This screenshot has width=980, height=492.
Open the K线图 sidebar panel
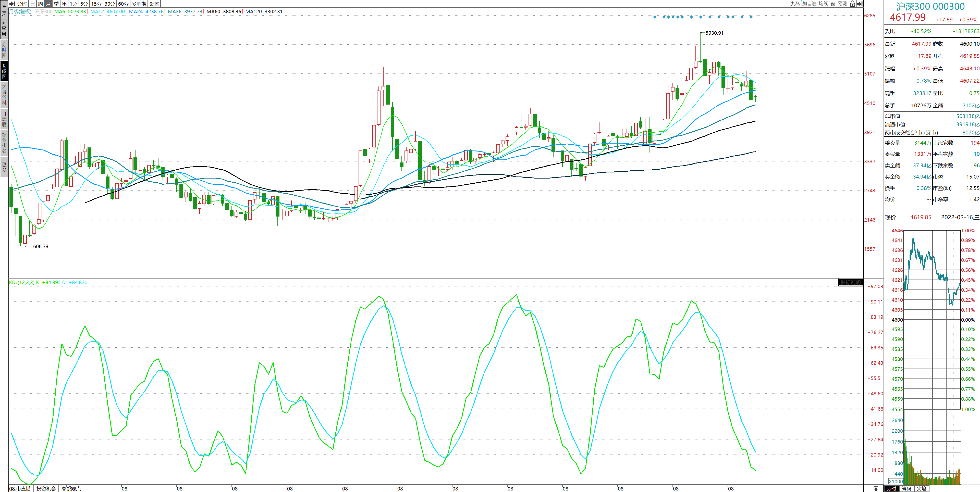pyautogui.click(x=4, y=71)
